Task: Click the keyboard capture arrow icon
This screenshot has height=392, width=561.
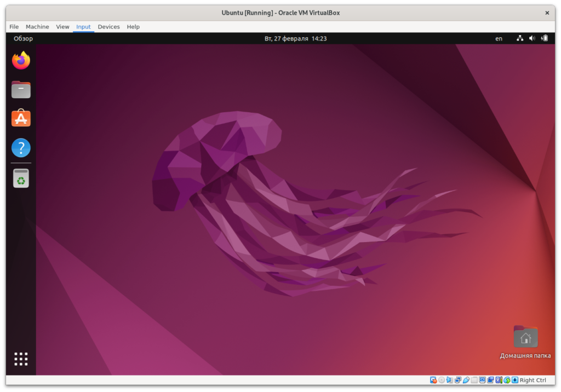Action: (x=515, y=380)
